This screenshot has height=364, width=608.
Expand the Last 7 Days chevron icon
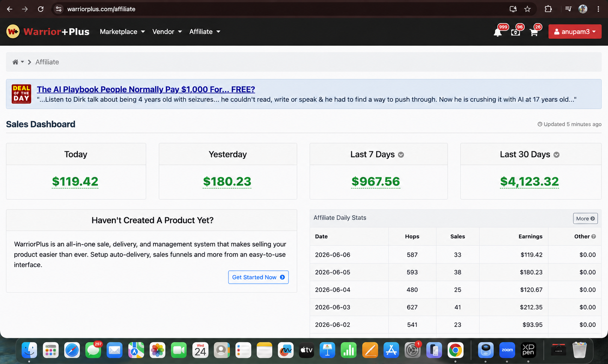coord(401,155)
